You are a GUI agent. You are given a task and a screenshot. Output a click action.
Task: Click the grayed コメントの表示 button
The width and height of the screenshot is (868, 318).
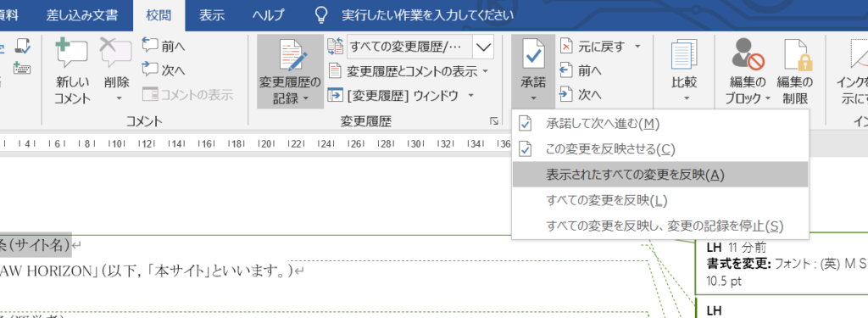pyautogui.click(x=187, y=95)
